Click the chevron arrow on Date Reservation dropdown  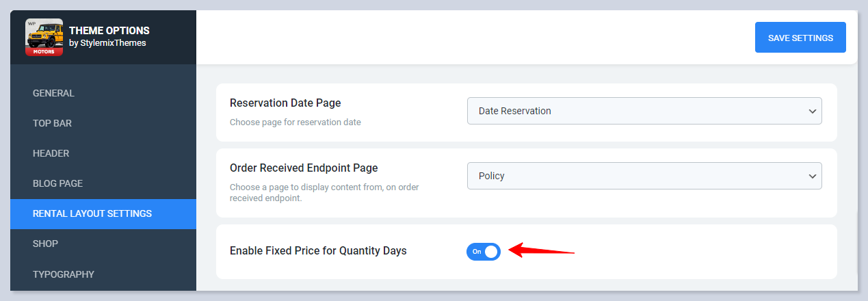point(812,111)
